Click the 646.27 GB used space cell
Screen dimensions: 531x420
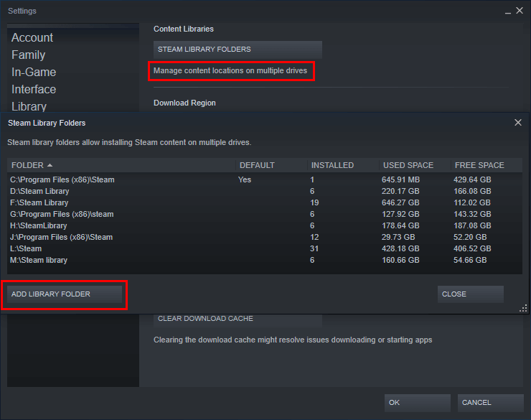point(400,202)
